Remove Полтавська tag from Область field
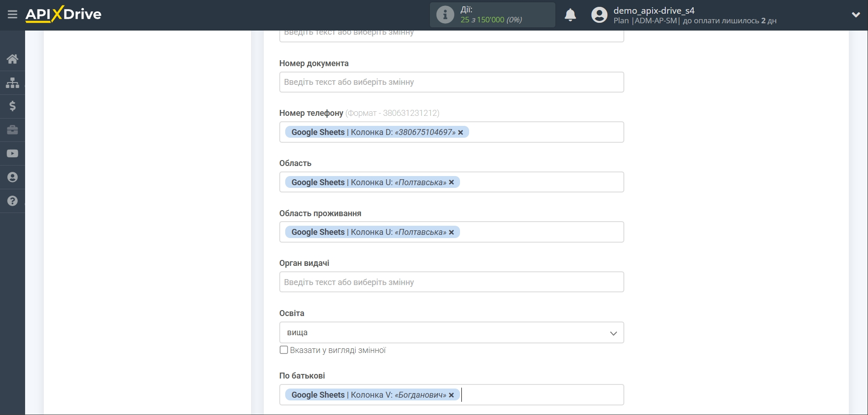This screenshot has height=415, width=868. 451,182
